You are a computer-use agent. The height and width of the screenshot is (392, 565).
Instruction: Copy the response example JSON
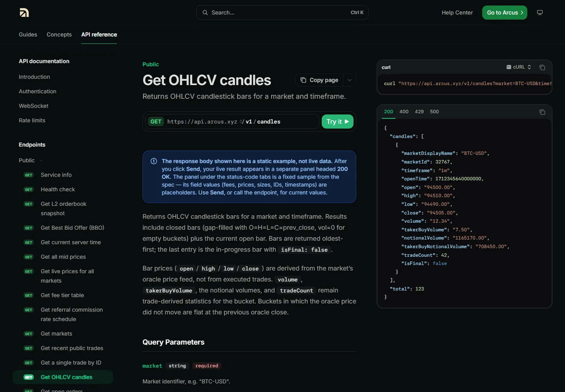(542, 112)
